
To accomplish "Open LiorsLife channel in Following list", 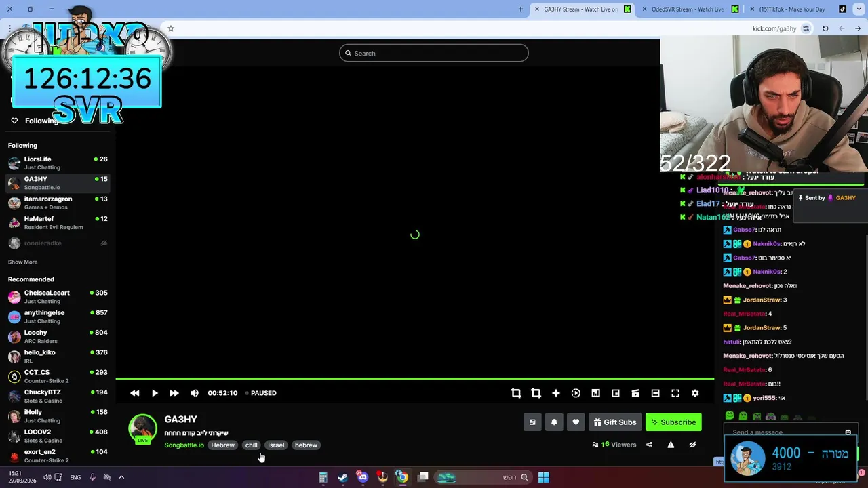I will (58, 163).
